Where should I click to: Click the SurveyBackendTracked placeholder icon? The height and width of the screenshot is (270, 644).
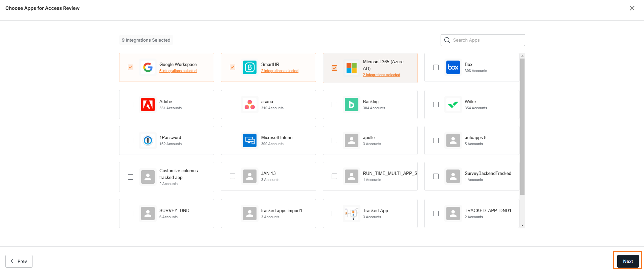453,176
